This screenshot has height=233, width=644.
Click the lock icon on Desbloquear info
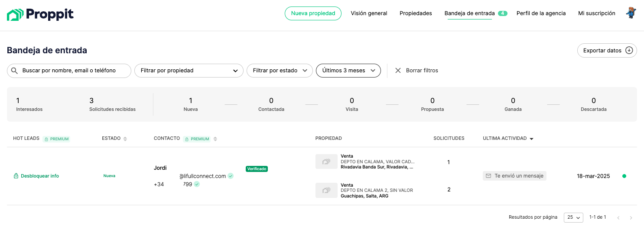pyautogui.click(x=16, y=176)
